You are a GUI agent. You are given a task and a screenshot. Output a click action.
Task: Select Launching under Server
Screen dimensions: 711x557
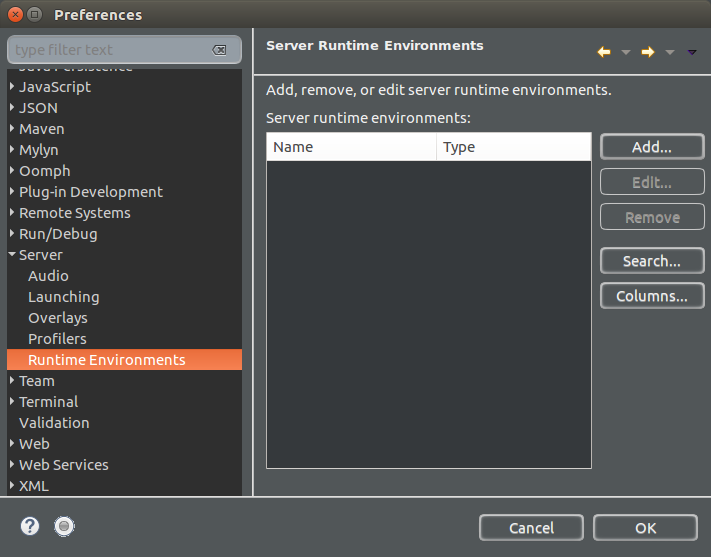63,297
